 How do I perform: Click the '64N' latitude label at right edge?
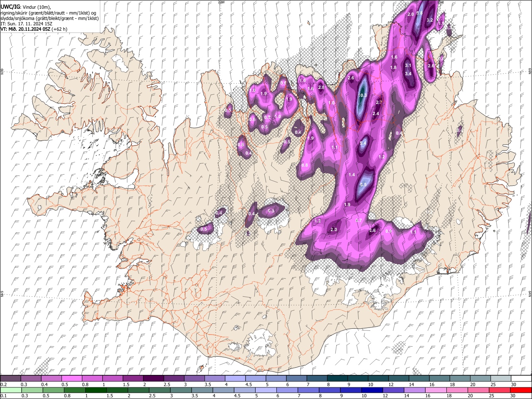tap(530, 293)
